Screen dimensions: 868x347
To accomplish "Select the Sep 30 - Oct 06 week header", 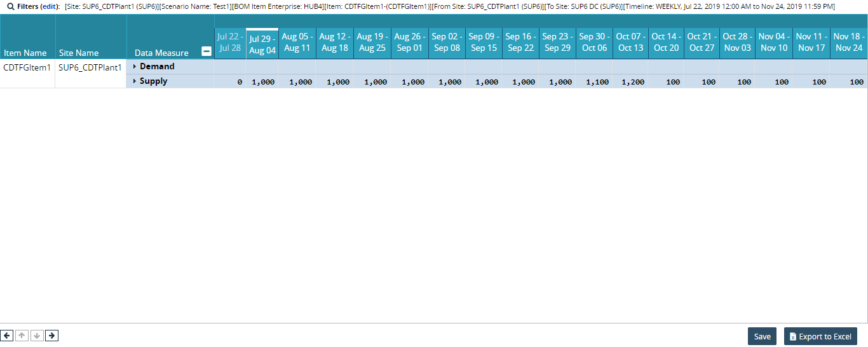I will [x=594, y=43].
